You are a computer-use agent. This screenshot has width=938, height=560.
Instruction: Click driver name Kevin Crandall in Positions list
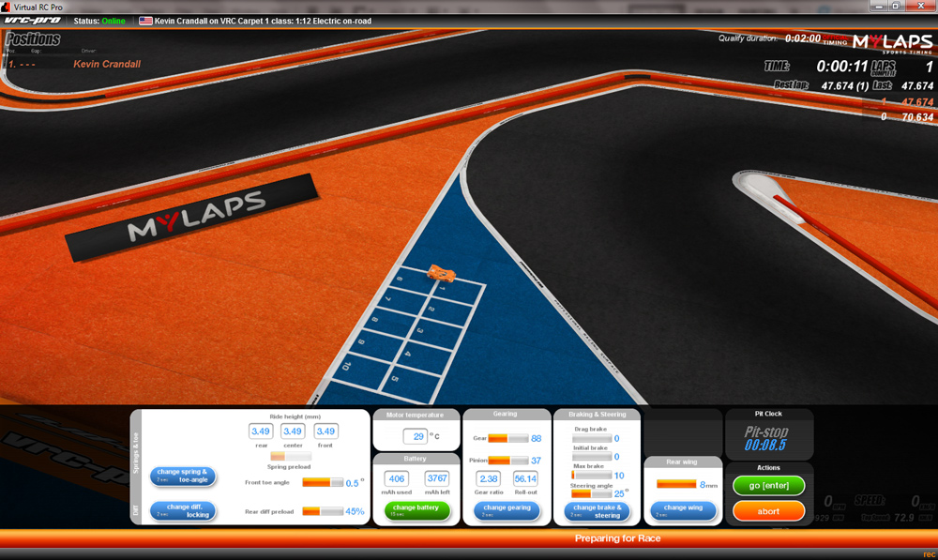pyautogui.click(x=107, y=64)
